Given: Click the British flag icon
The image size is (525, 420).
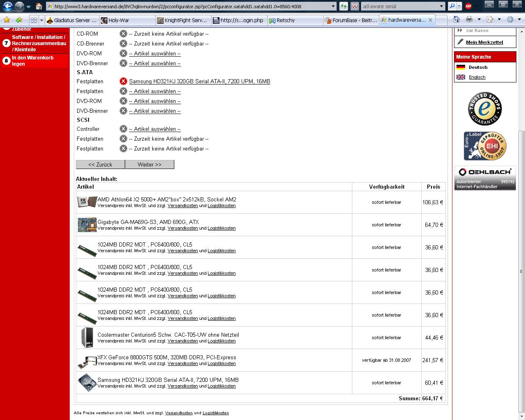Looking at the screenshot, I should [461, 77].
